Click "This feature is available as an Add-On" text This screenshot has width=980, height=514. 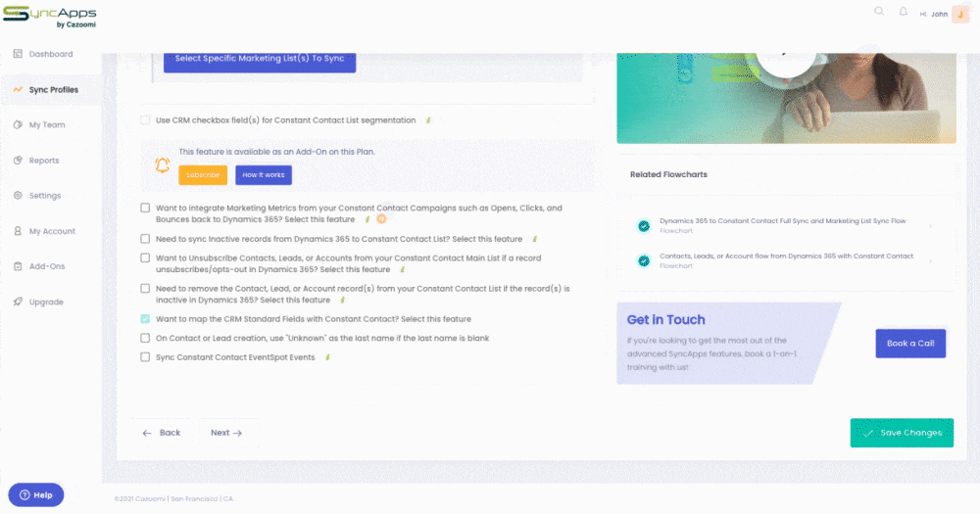point(277,151)
